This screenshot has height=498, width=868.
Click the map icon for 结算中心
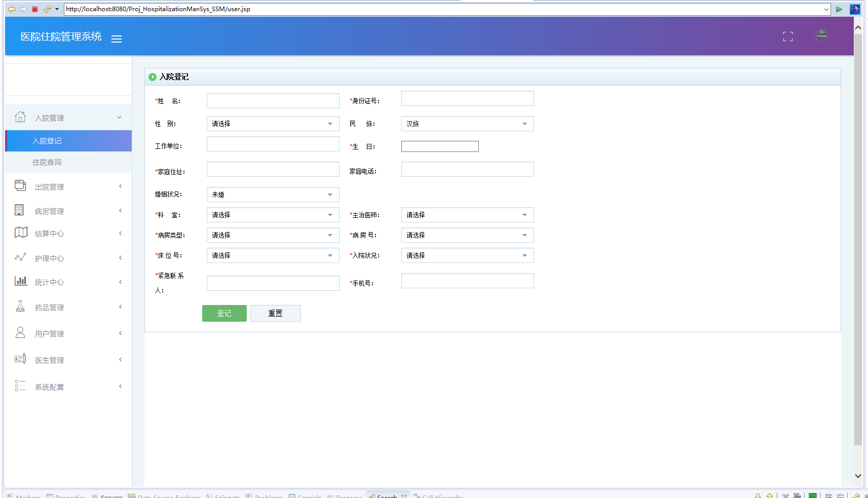21,233
